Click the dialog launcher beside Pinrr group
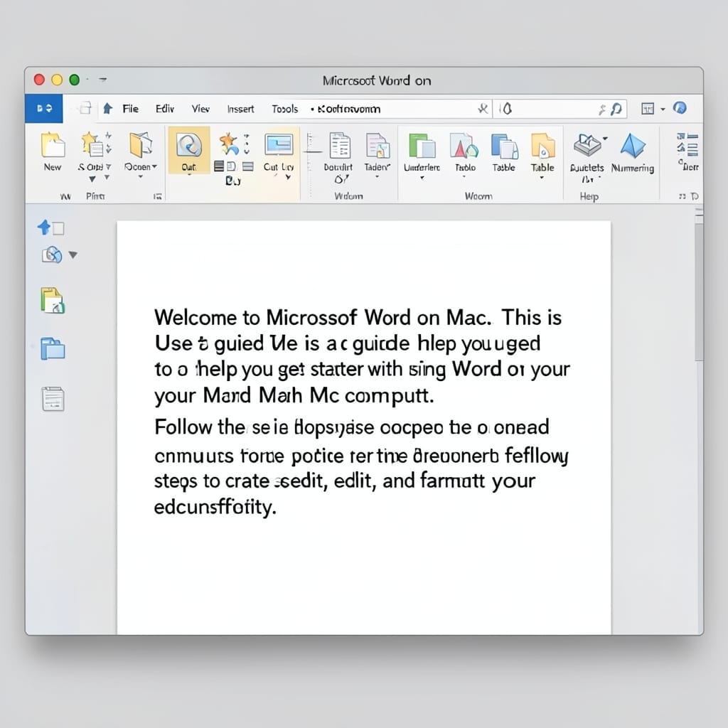728x728 pixels. pyautogui.click(x=157, y=196)
